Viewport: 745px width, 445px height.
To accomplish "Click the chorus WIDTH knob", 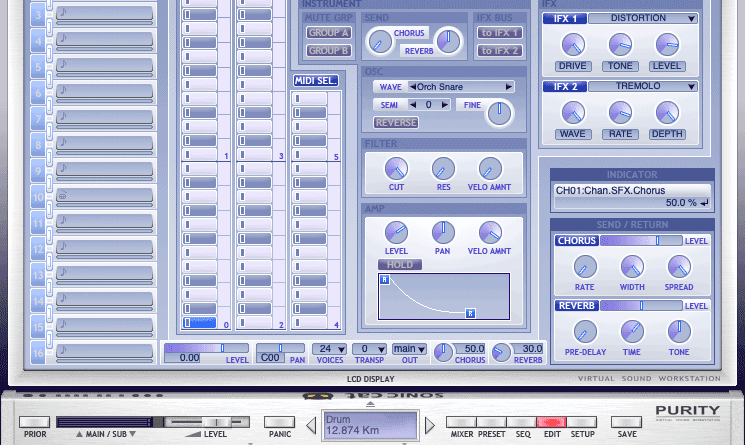I will (632, 266).
